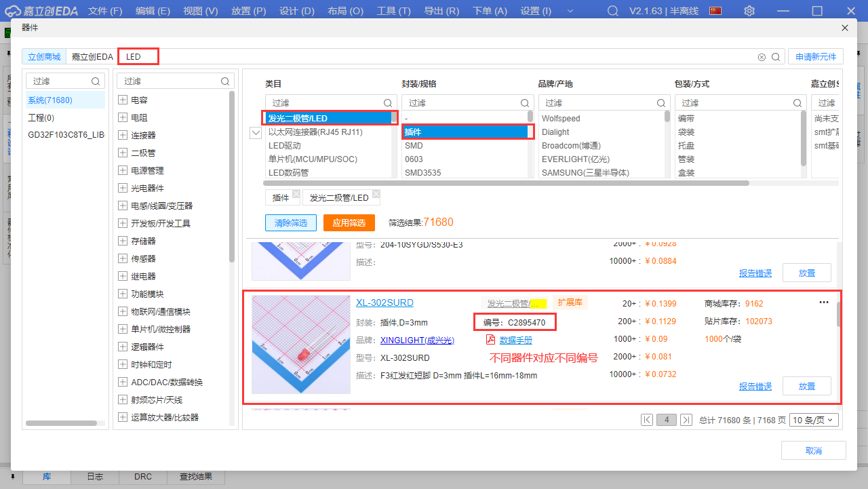Open the 放置 (P) menu
Screen dimensions: 868x489
click(248, 11)
